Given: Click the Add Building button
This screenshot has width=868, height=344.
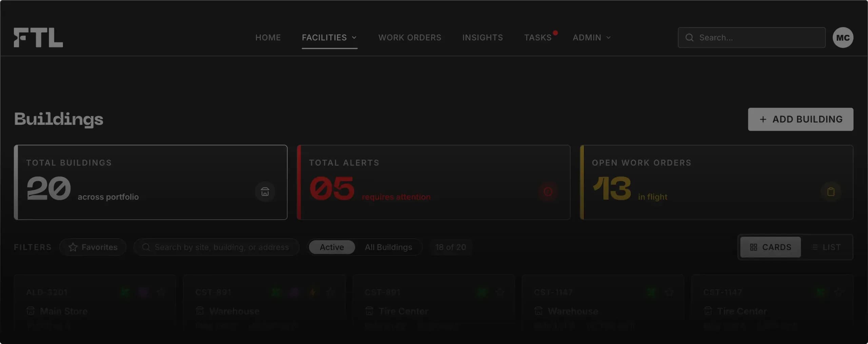Looking at the screenshot, I should pyautogui.click(x=801, y=119).
